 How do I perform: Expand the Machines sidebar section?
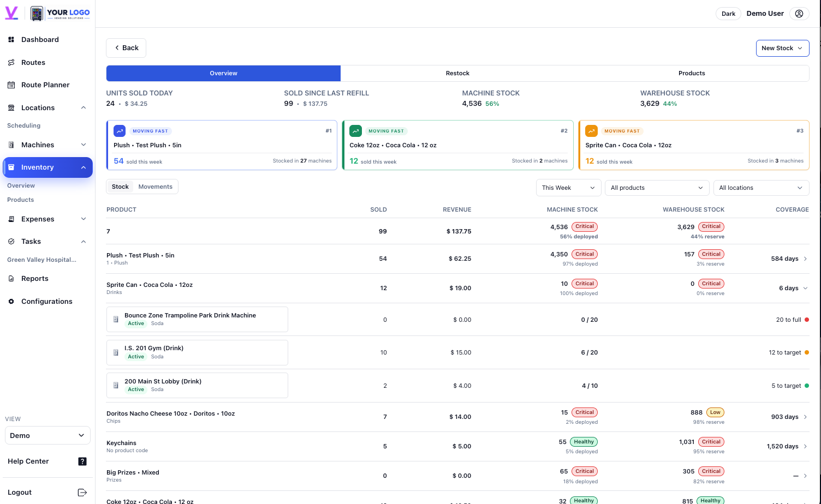click(x=84, y=145)
